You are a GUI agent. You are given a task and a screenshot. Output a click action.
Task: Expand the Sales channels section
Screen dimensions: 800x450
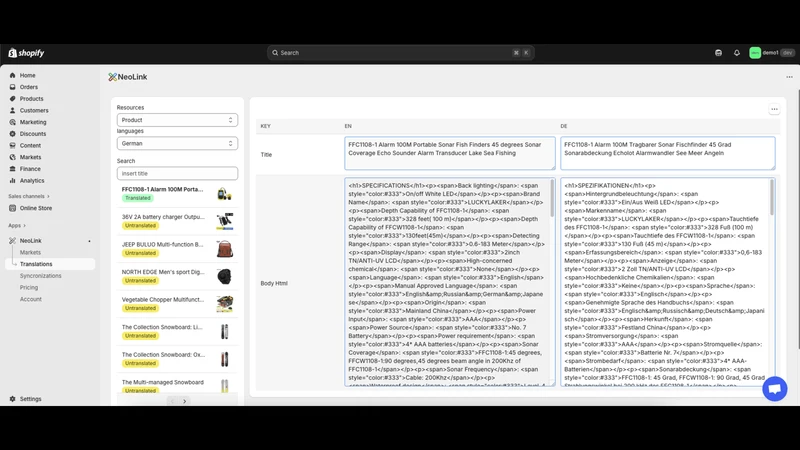point(29,196)
